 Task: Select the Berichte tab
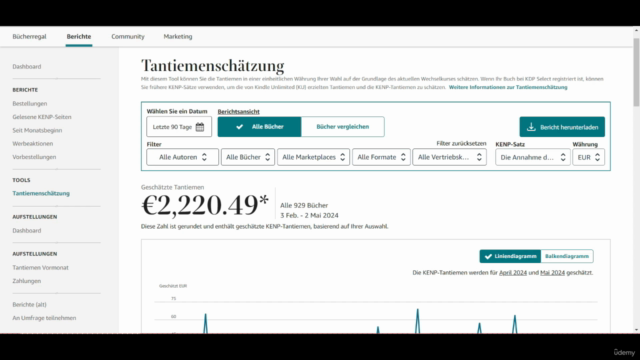coord(79,36)
